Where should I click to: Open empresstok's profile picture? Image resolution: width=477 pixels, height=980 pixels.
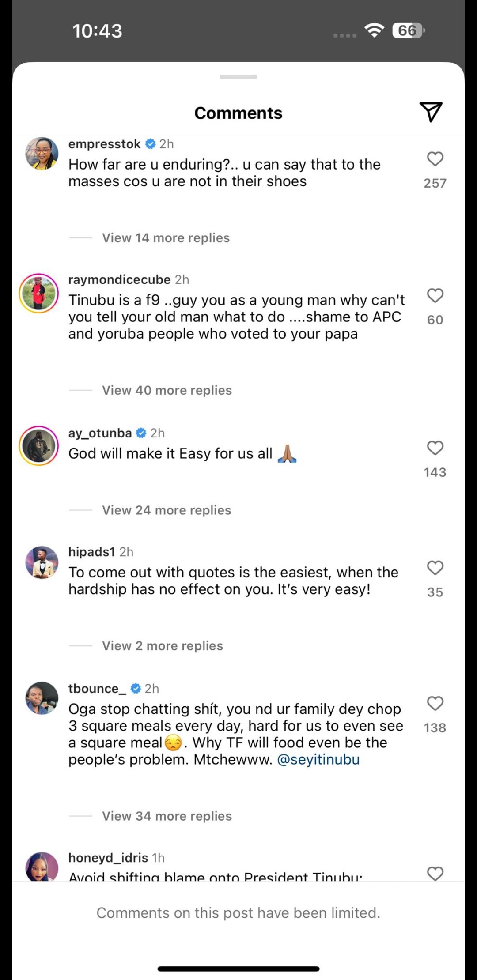tap(42, 154)
